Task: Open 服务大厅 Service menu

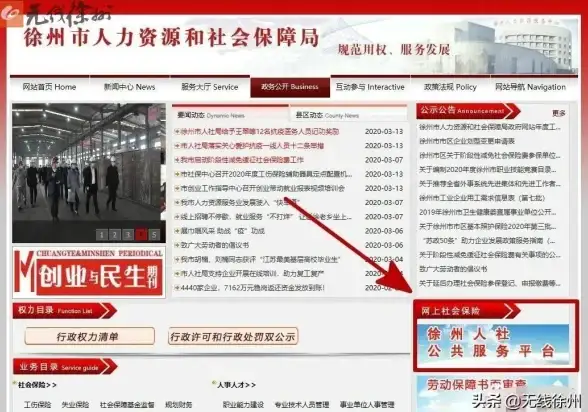Action: [210, 87]
